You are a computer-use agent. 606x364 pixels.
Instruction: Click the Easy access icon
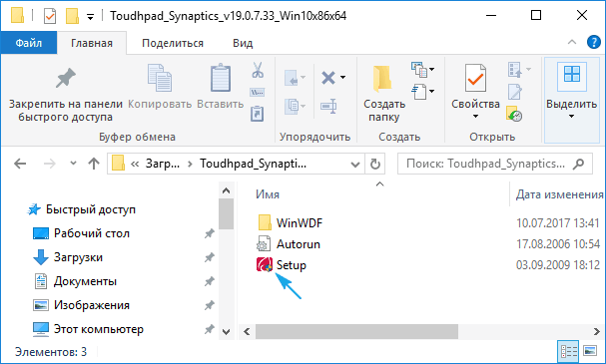coord(419,92)
